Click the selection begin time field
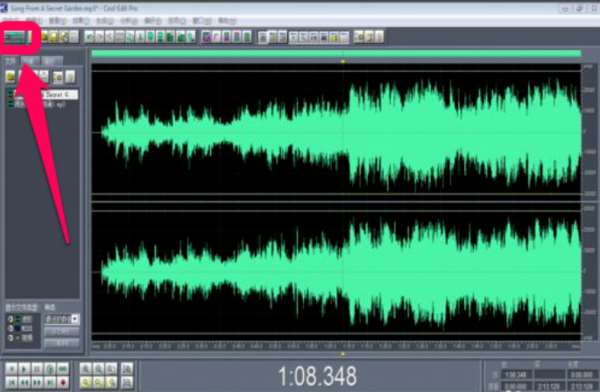600x392 pixels. (x=516, y=375)
